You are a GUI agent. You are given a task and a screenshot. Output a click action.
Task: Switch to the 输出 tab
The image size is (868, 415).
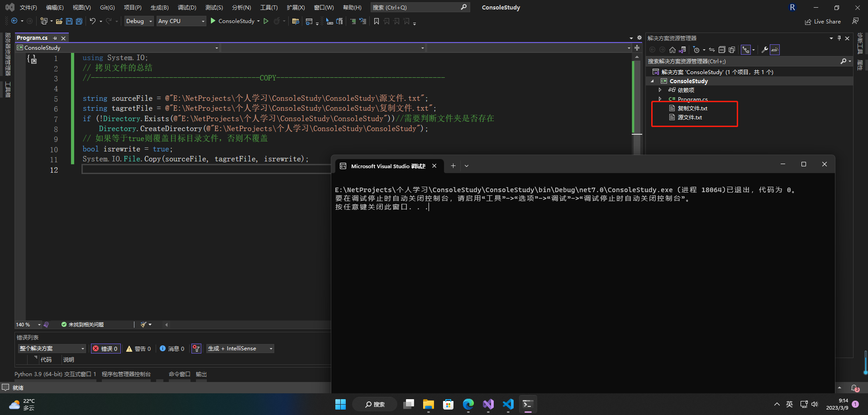click(201, 374)
